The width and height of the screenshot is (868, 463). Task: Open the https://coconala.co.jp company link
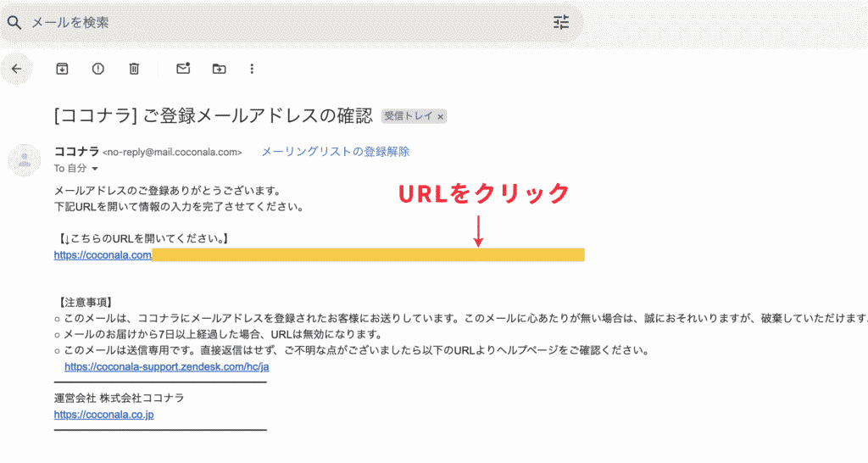(103, 415)
